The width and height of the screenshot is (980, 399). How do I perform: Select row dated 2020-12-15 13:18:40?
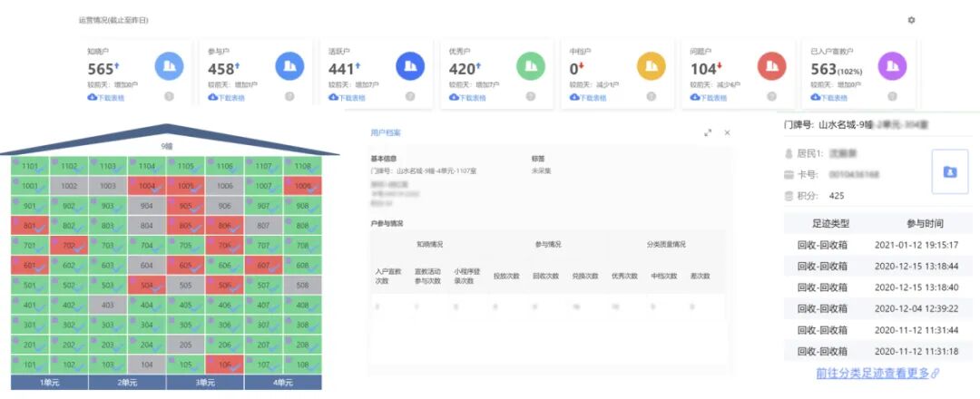pos(878,287)
